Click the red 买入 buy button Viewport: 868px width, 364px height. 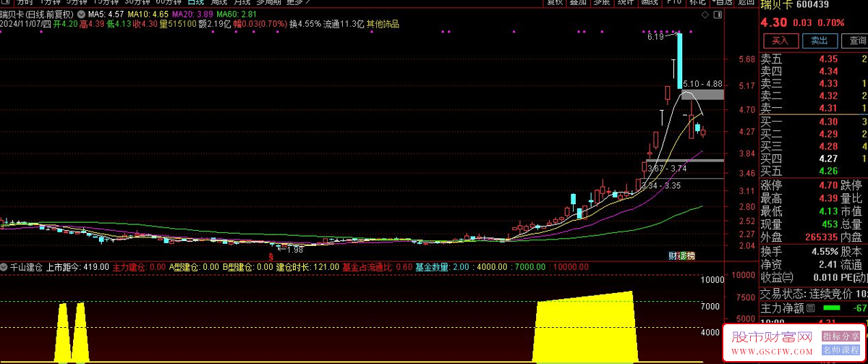[x=780, y=41]
